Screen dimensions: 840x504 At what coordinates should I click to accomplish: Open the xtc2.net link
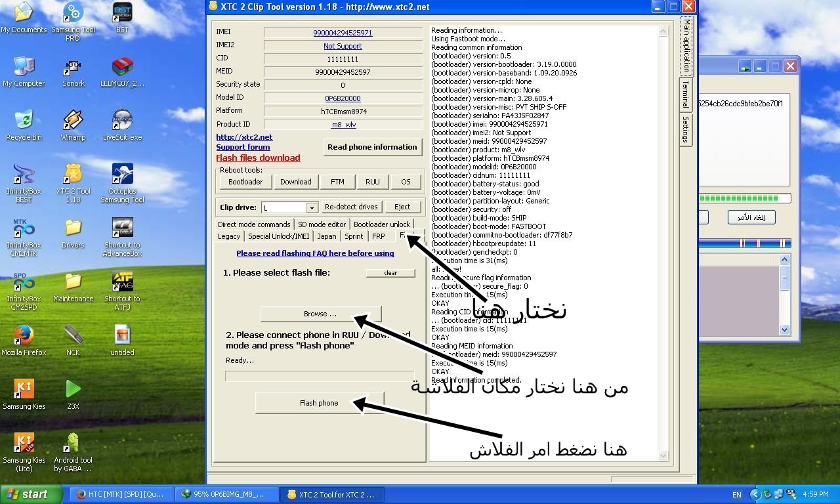pyautogui.click(x=244, y=137)
